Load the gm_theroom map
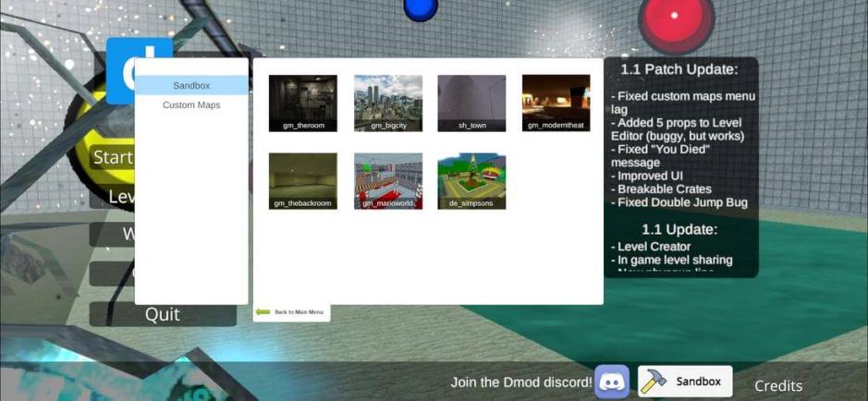The height and width of the screenshot is (401, 868). pos(303,103)
